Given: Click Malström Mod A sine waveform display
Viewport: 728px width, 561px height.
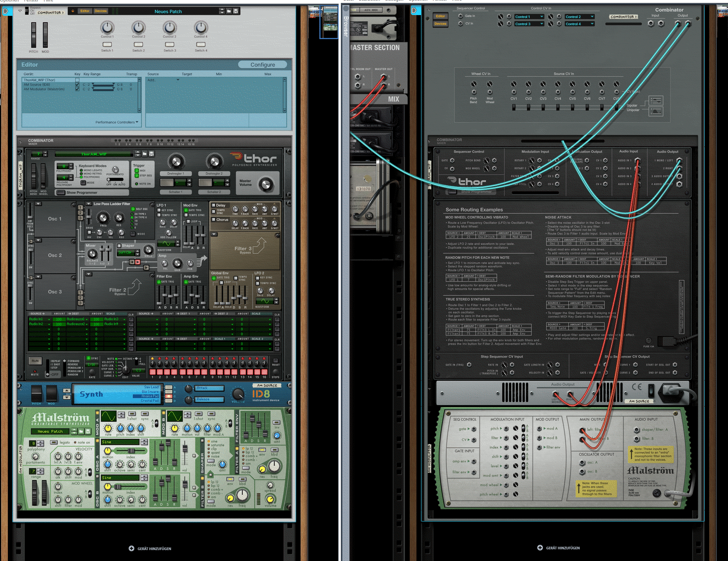Looking at the screenshot, I should [x=108, y=416].
